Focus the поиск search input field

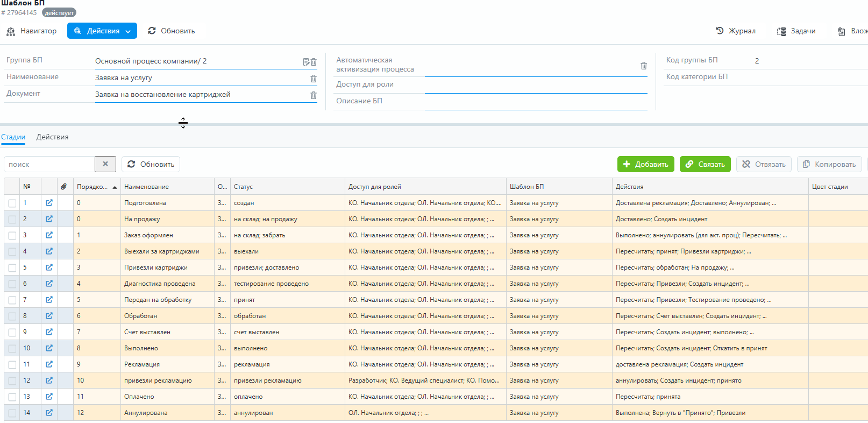click(49, 164)
